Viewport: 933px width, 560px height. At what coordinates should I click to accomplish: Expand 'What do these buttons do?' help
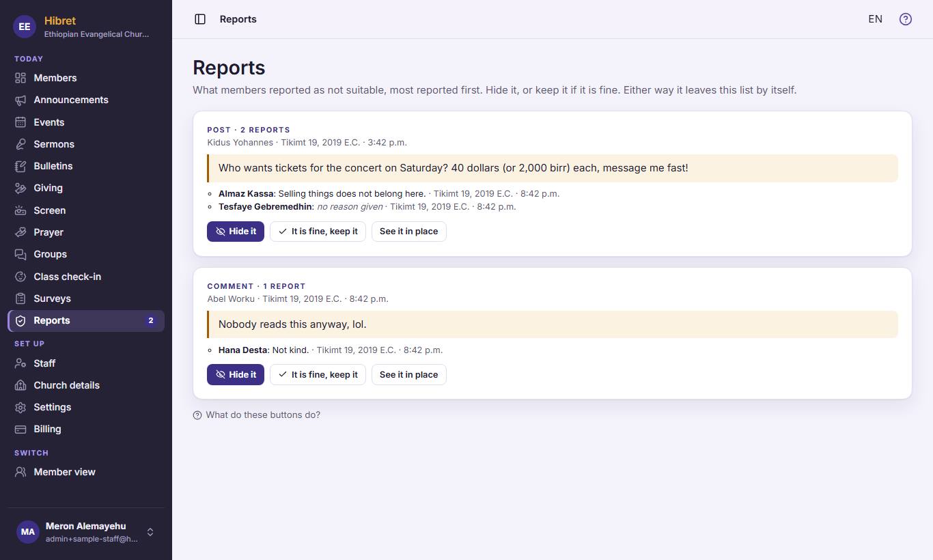(x=257, y=415)
